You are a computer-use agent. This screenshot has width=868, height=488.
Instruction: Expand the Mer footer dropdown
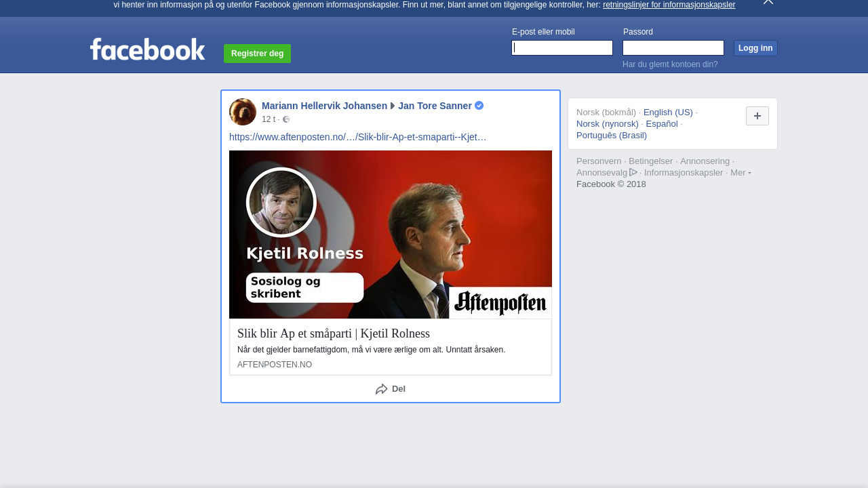coord(741,173)
